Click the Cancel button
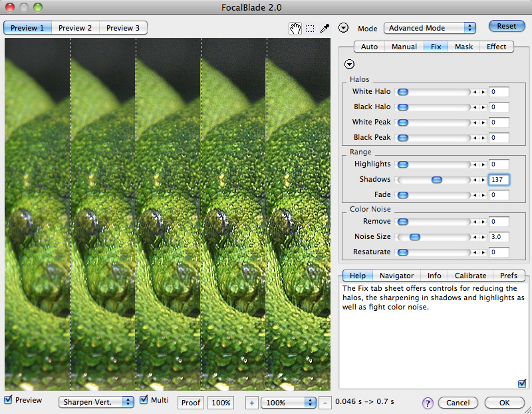Image resolution: width=532 pixels, height=414 pixels. click(458, 403)
